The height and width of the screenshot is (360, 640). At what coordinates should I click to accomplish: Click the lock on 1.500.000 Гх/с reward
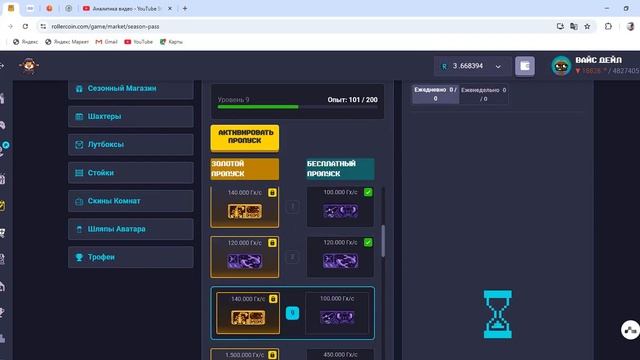pyautogui.click(x=273, y=355)
